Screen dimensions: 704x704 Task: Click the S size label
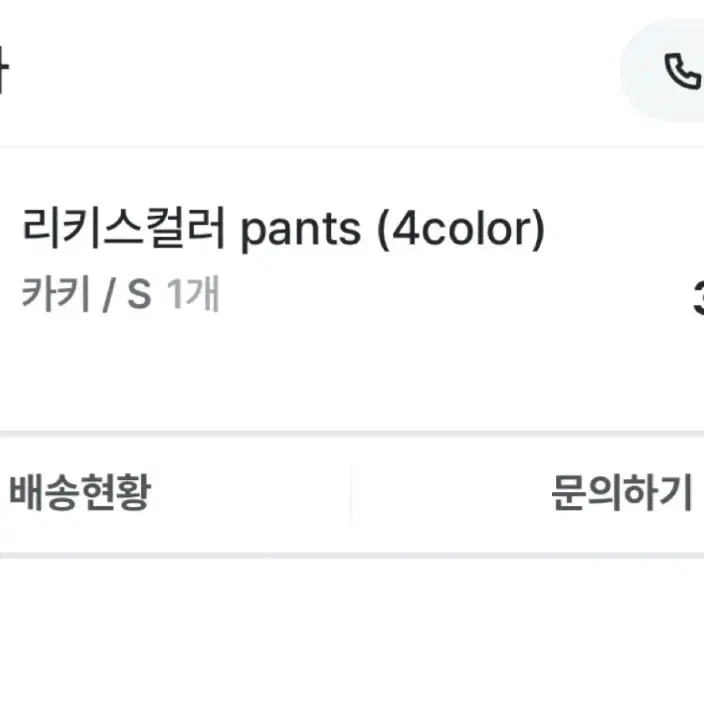coord(139,295)
